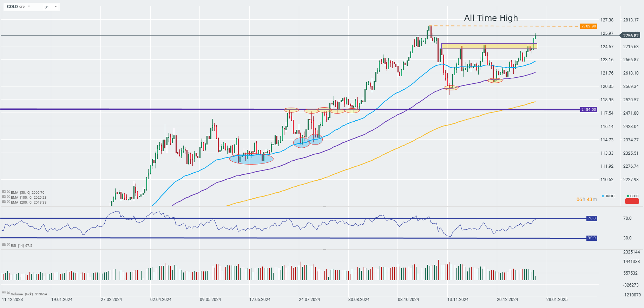Open Volume indicator settings icon

pyautogui.click(x=4, y=293)
